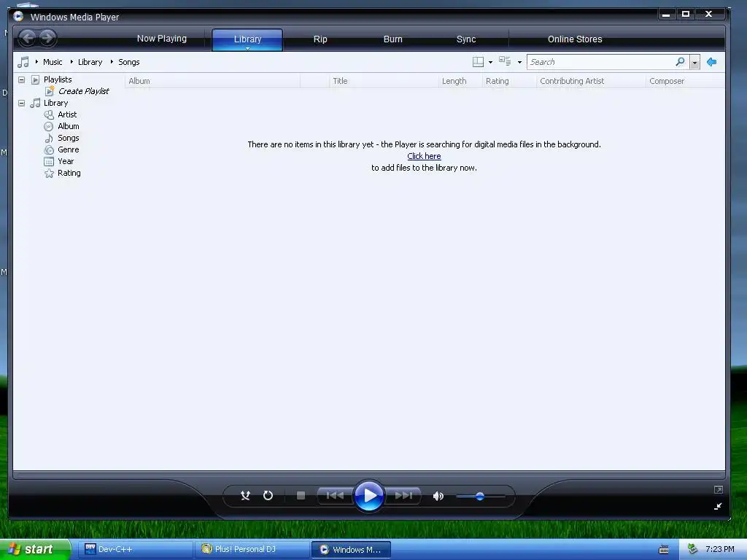Sort by the Rating column header
This screenshot has height=560, width=747.
point(509,81)
